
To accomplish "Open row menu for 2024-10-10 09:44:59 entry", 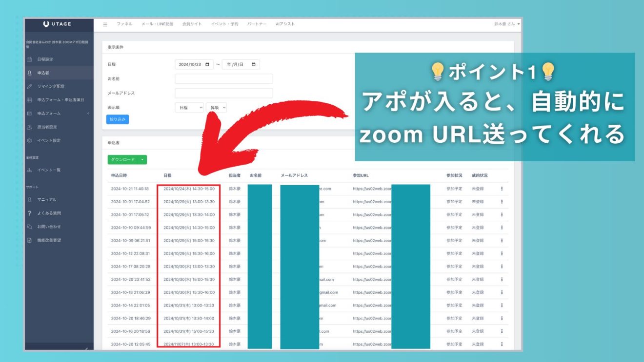I will tap(502, 228).
